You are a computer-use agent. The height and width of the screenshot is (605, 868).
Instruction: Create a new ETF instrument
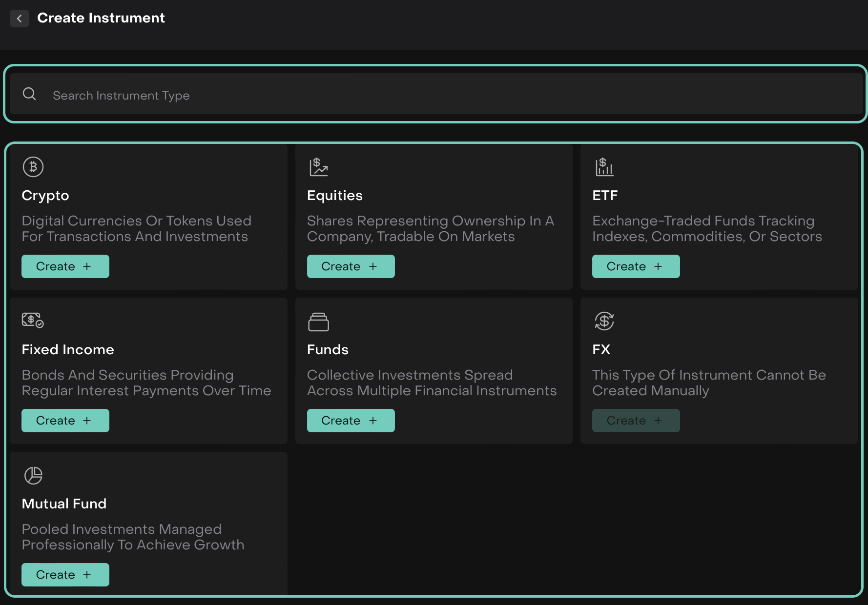point(635,266)
